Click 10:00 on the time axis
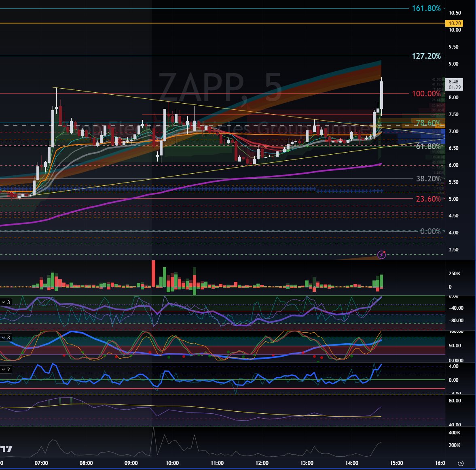The image size is (476, 470). point(172,463)
